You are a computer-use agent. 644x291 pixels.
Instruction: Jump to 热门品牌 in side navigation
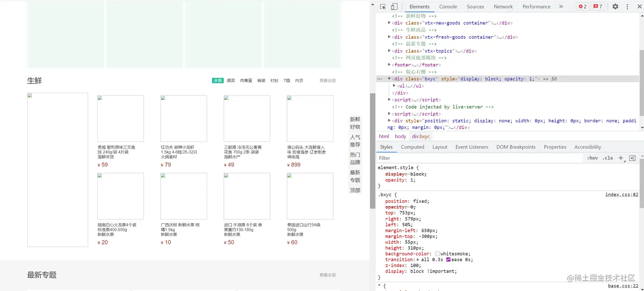pyautogui.click(x=355, y=158)
